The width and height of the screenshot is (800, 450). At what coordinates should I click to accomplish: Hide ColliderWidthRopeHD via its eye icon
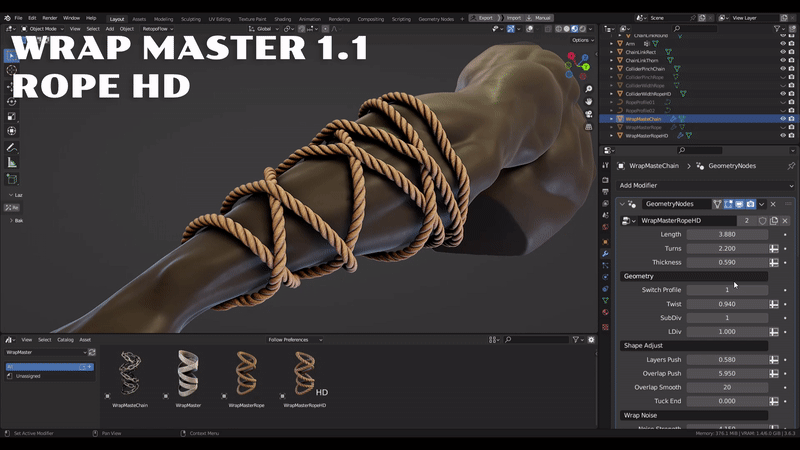coord(783,94)
